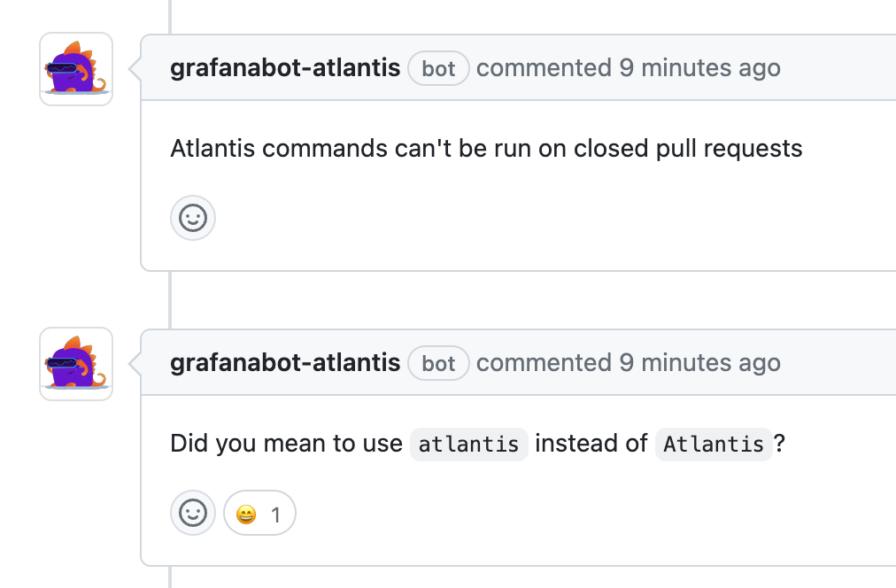
Task: Click the smiley icon below the second comment
Action: coord(192,513)
